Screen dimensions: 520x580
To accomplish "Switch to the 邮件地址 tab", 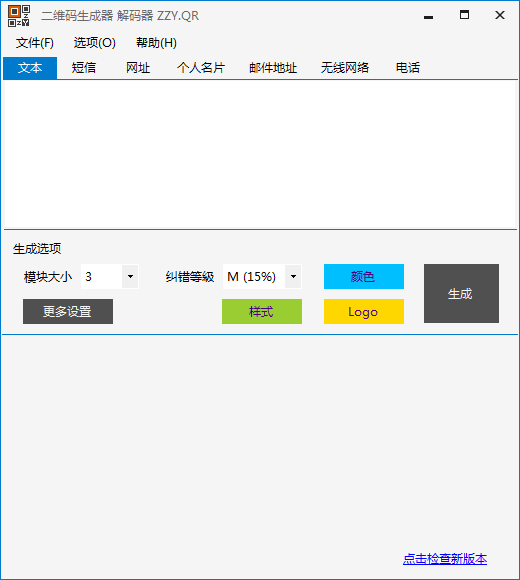I will [273, 68].
